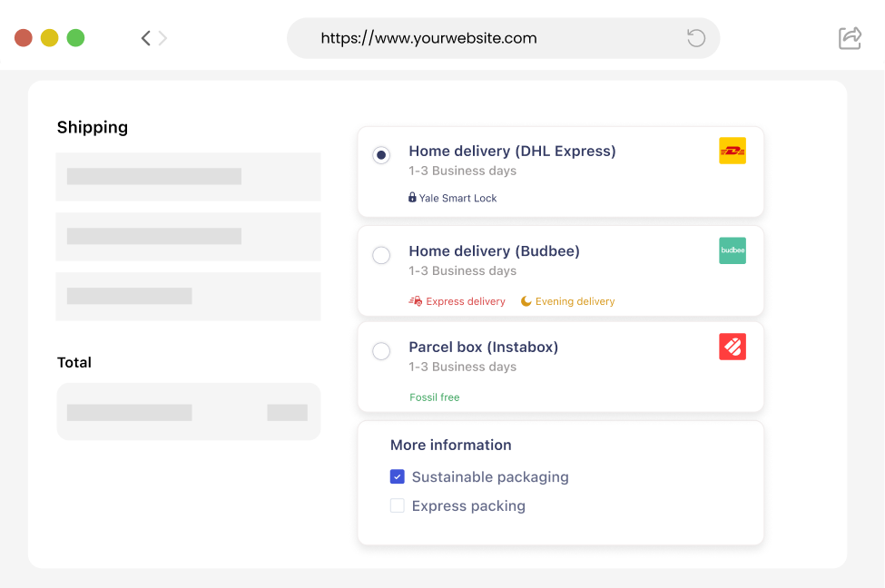The width and height of the screenshot is (885, 588).
Task: Open the browser share icon
Action: 850,38
